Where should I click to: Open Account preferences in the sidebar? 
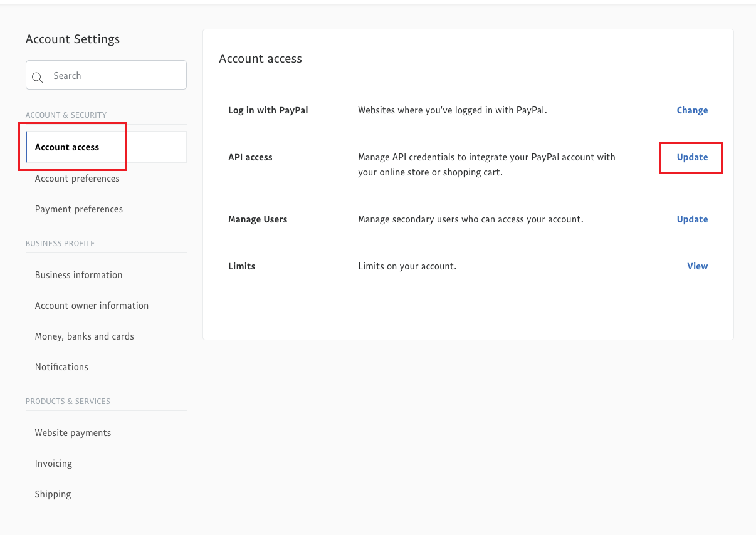[x=77, y=179]
